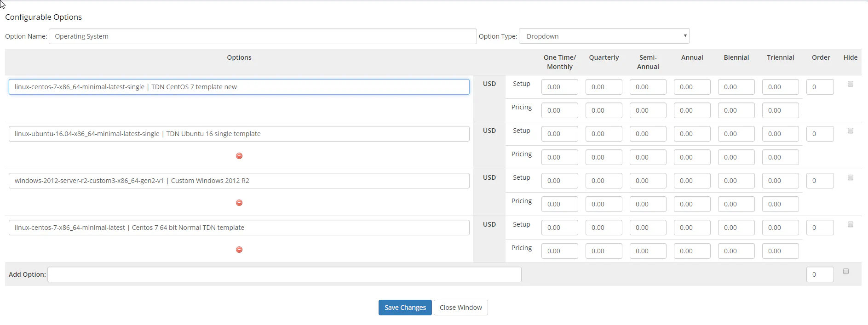Click Quarterly setup field for Windows 2012 row
Image resolution: width=868 pixels, height=325 pixels.
point(604,181)
